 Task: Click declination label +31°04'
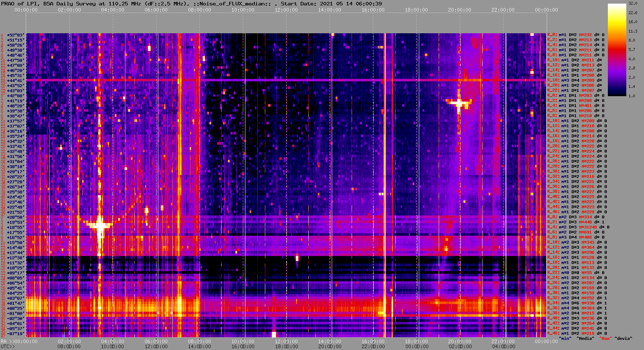(x=16, y=162)
